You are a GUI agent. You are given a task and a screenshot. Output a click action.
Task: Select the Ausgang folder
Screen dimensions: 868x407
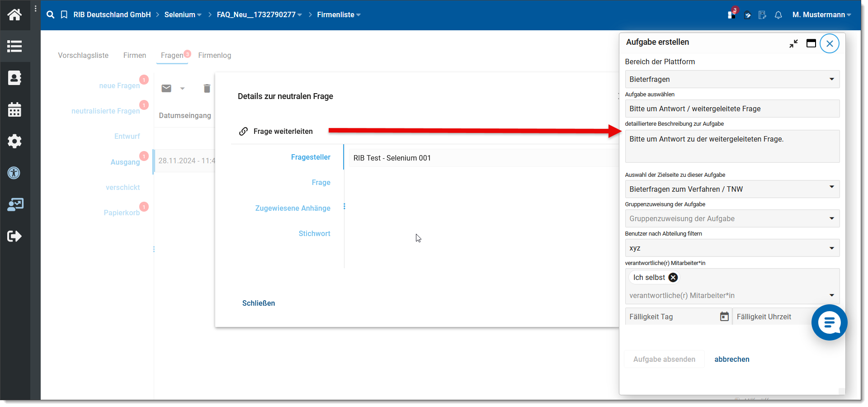click(125, 162)
